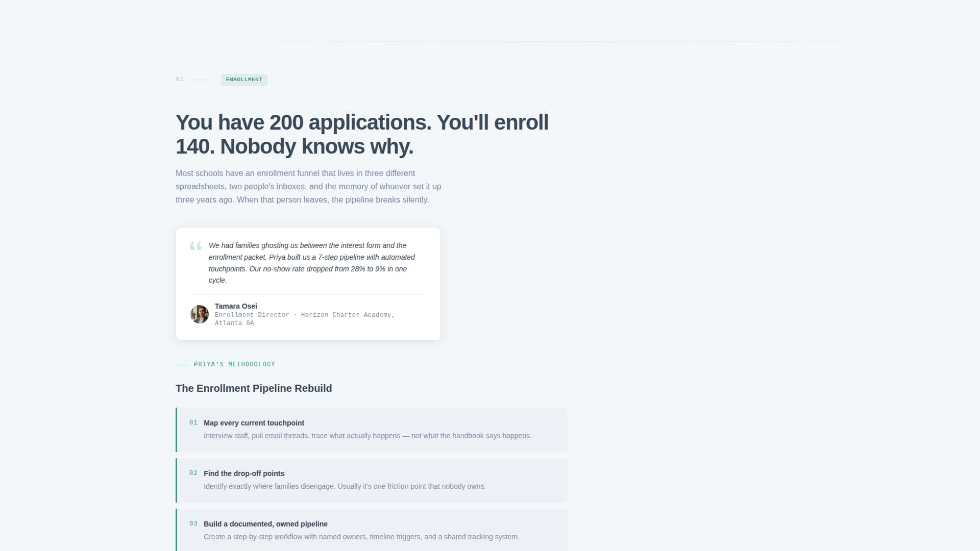Click Tamara Osei's avatar photo

click(200, 314)
